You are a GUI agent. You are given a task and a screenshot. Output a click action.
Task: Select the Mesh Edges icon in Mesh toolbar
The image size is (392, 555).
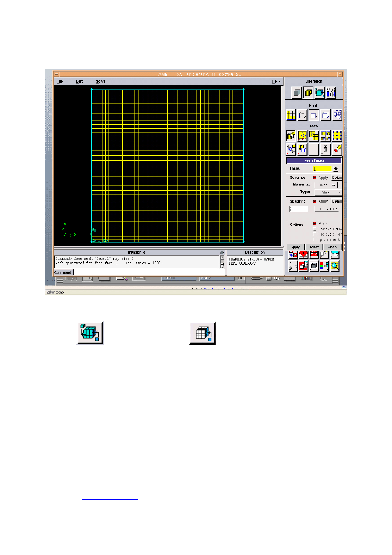(x=302, y=115)
